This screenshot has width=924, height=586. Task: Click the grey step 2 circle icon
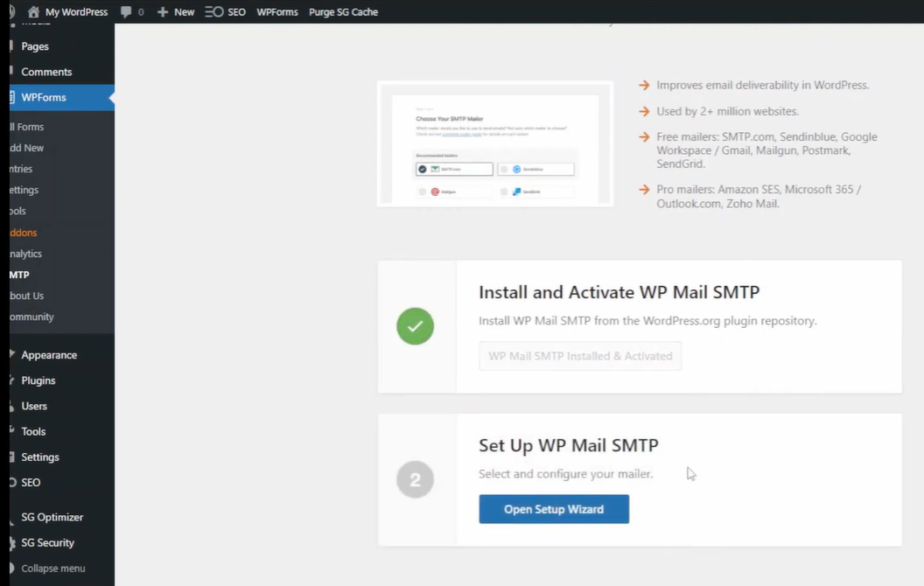(x=416, y=479)
